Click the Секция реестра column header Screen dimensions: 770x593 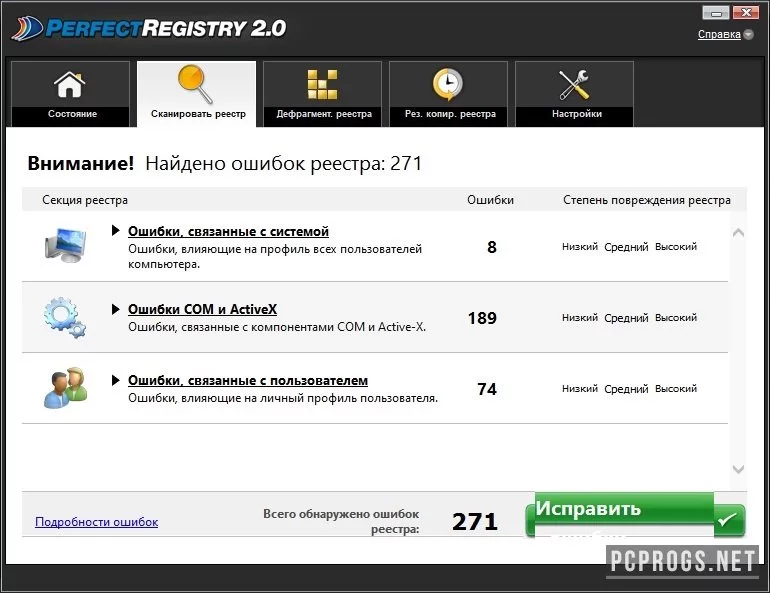tap(85, 200)
